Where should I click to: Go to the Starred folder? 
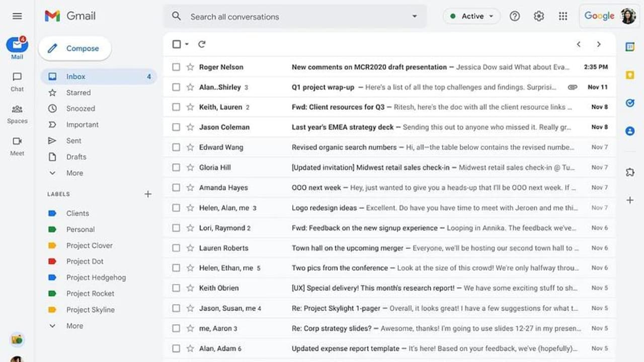(x=78, y=93)
